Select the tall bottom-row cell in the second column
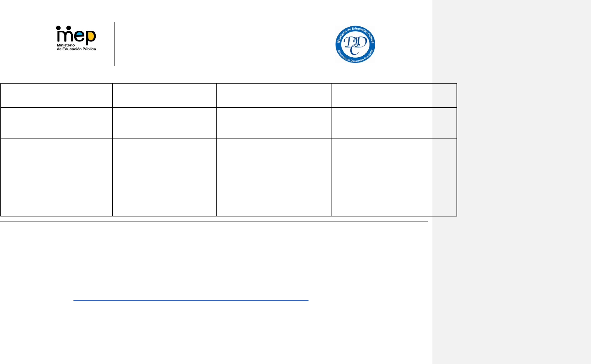591x364 pixels. [164, 177]
